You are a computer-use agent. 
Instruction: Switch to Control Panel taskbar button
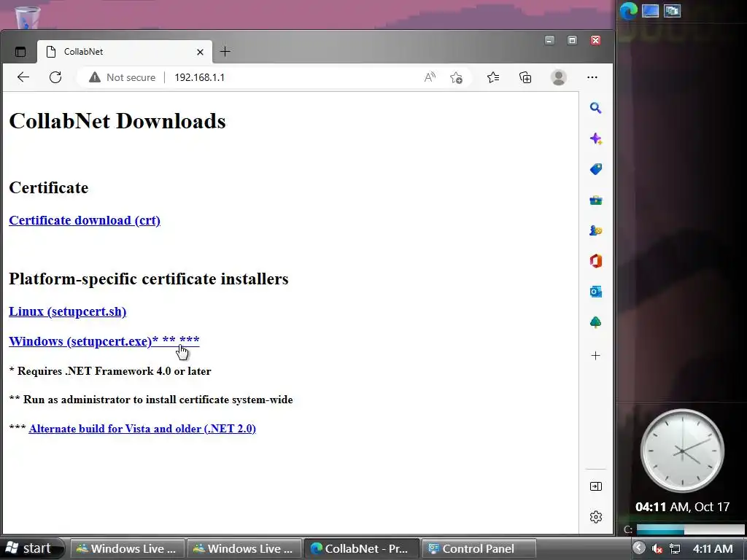(x=478, y=548)
